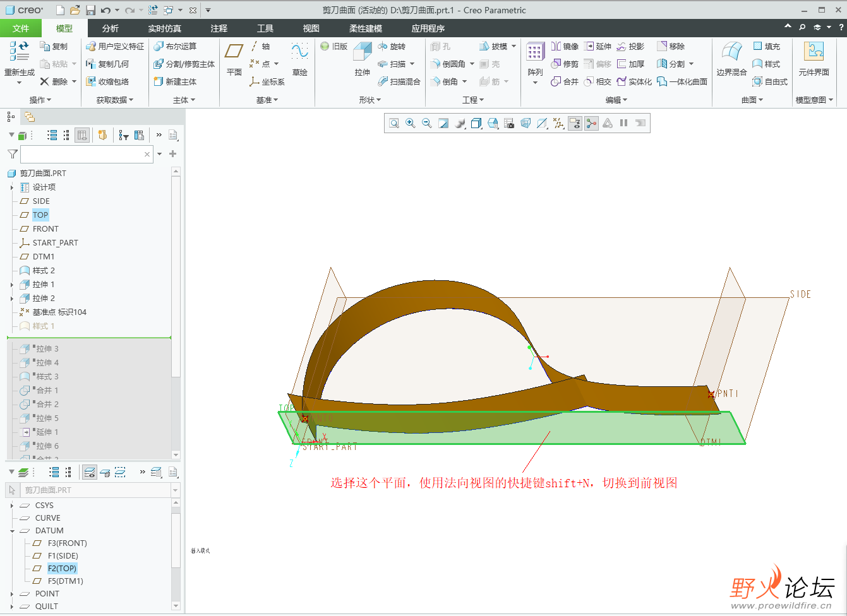
Task: Collapse the DATUM layer group
Action: [12, 531]
